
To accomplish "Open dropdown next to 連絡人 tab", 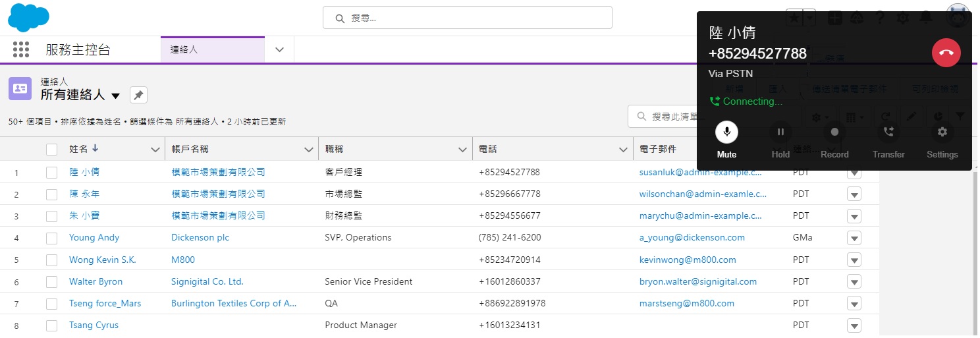I will tap(279, 49).
